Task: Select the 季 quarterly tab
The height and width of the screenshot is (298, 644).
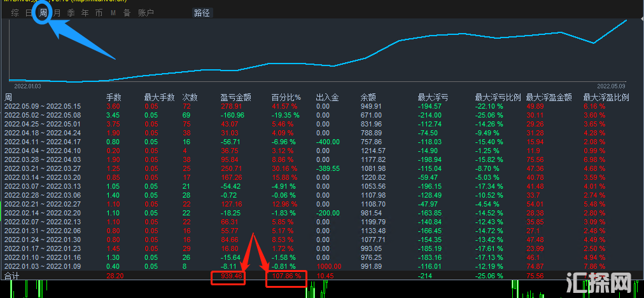Action: click(x=71, y=13)
